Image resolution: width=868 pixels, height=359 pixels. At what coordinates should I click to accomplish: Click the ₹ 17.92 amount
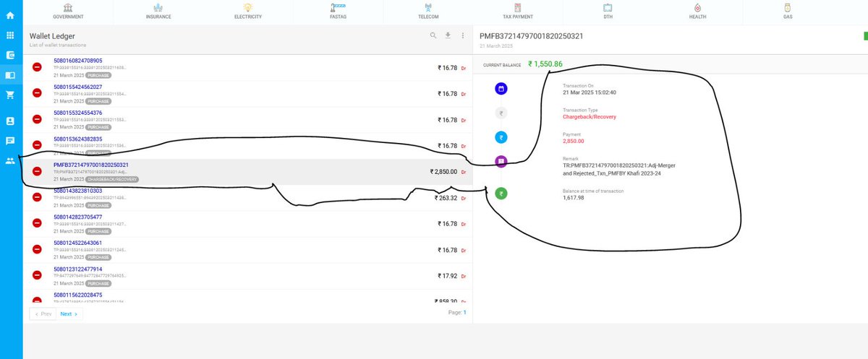pos(448,276)
